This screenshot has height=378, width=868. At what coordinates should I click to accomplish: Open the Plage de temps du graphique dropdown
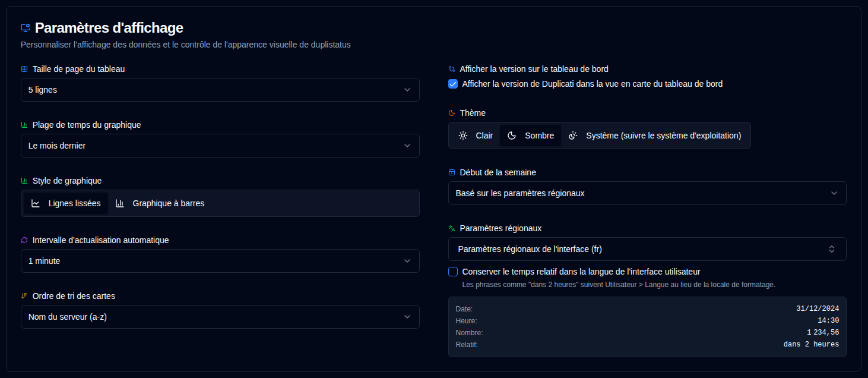220,146
